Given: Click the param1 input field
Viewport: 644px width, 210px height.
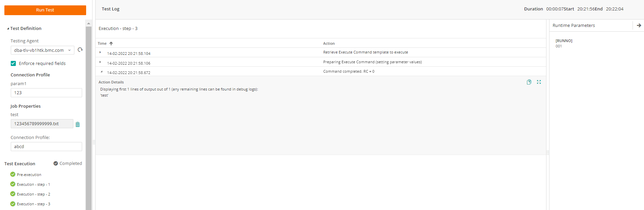Looking at the screenshot, I should (46, 93).
